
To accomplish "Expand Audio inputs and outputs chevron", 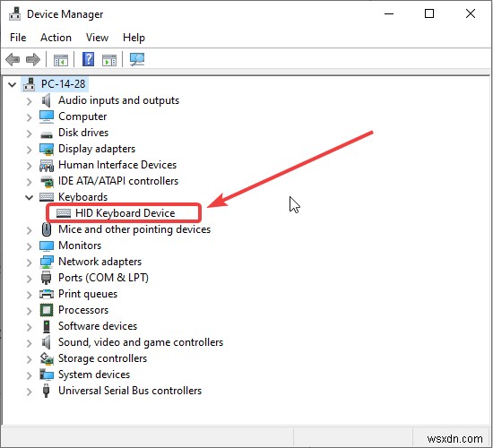I will (x=30, y=101).
